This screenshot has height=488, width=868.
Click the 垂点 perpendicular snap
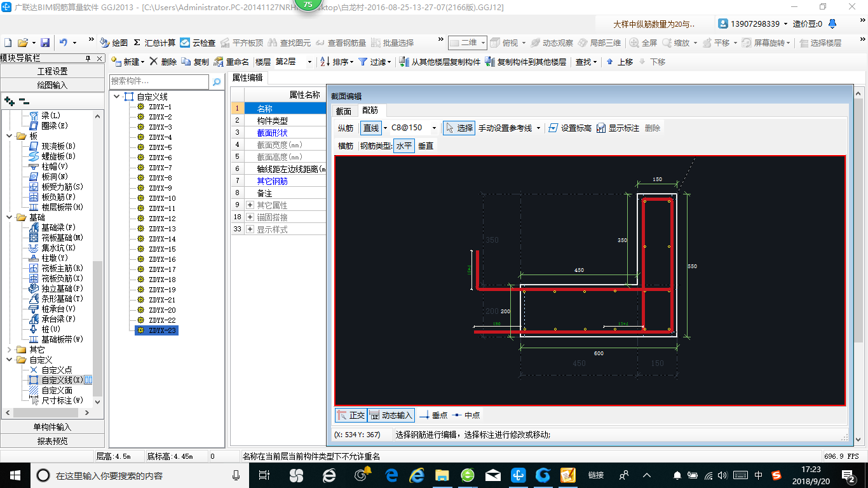[433, 415]
